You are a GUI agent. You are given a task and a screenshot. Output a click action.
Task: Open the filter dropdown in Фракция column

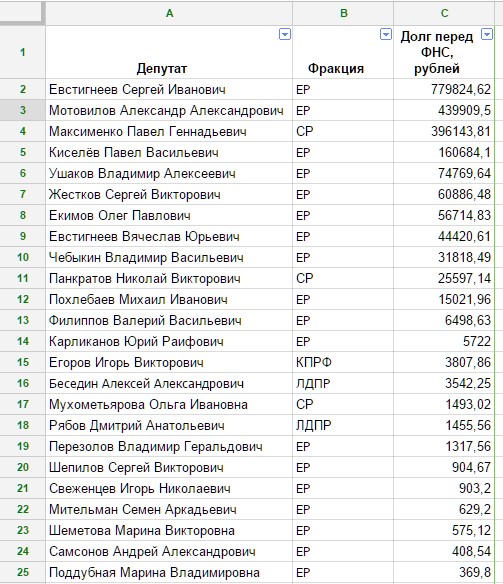coord(386,35)
